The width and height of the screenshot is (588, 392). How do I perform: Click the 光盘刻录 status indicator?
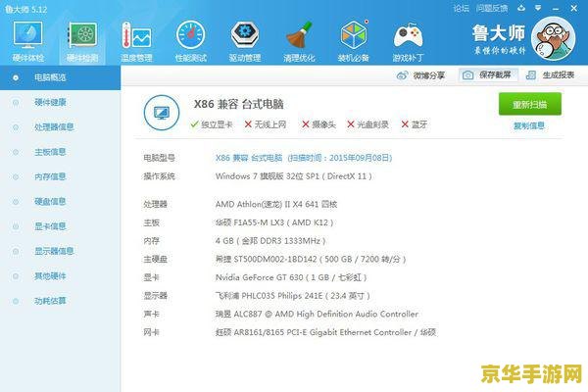(x=367, y=124)
